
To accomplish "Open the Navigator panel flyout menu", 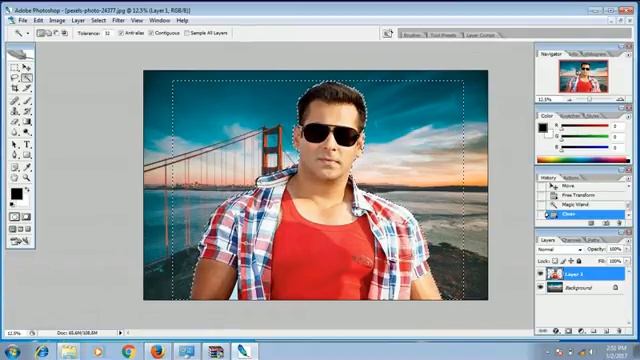I will coord(628,54).
